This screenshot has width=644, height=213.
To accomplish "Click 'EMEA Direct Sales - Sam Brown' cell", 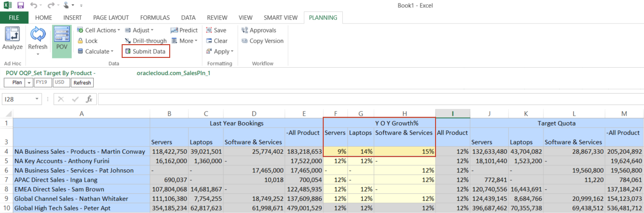I will coord(81,189).
